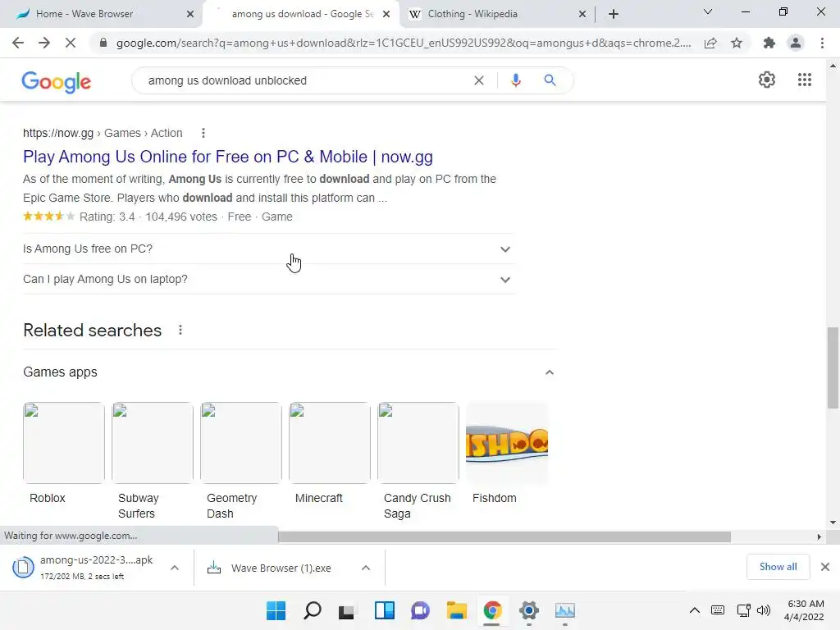Viewport: 840px width, 630px height.
Task: Open Task View on taskbar
Action: tap(347, 610)
